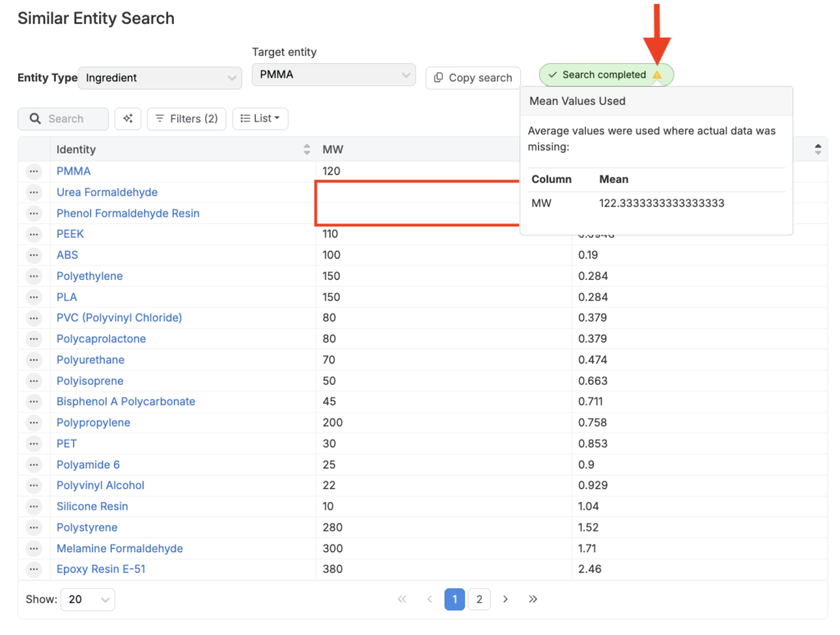Open the Urea Formaldehyde link
This screenshot has height=635, width=840.
click(x=107, y=192)
